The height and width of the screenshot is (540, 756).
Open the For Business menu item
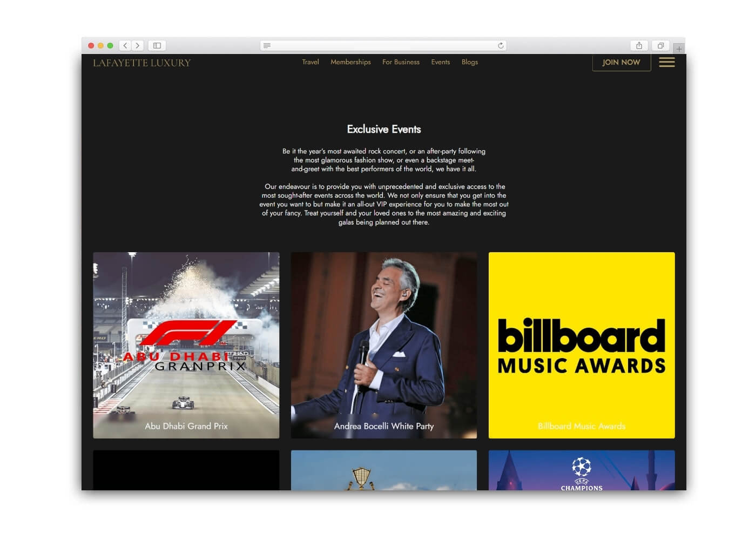click(x=401, y=62)
